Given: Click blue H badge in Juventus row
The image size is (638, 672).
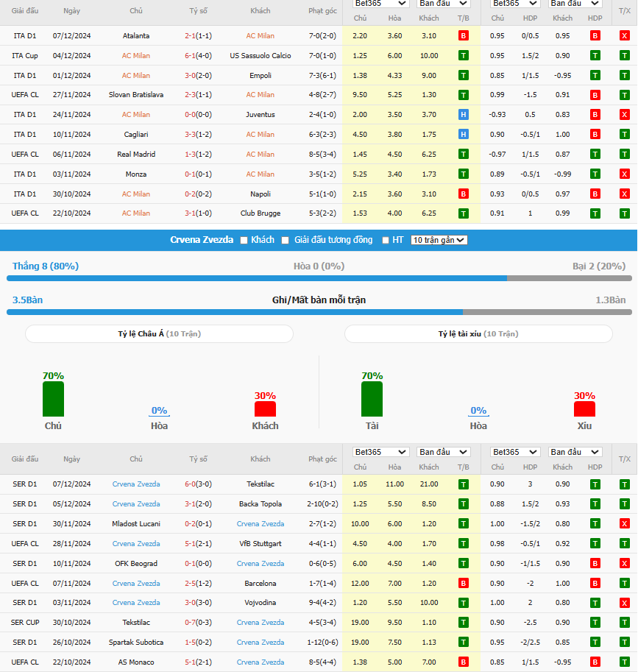Looking at the screenshot, I should click(x=463, y=115).
